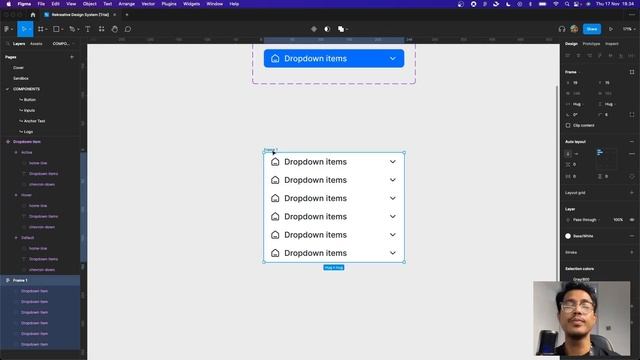The width and height of the screenshot is (640, 360).
Task: Click the alignment grid in Auto layout
Action: pos(606,159)
